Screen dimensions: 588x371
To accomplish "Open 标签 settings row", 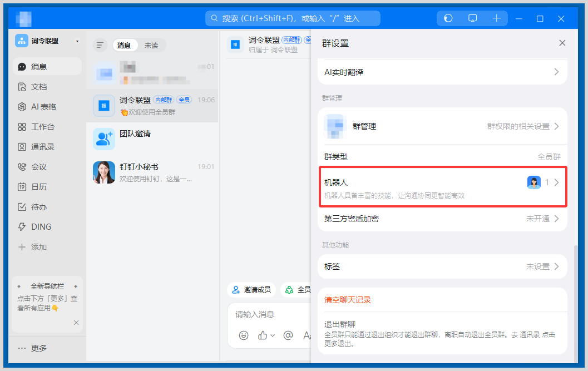I will (442, 267).
